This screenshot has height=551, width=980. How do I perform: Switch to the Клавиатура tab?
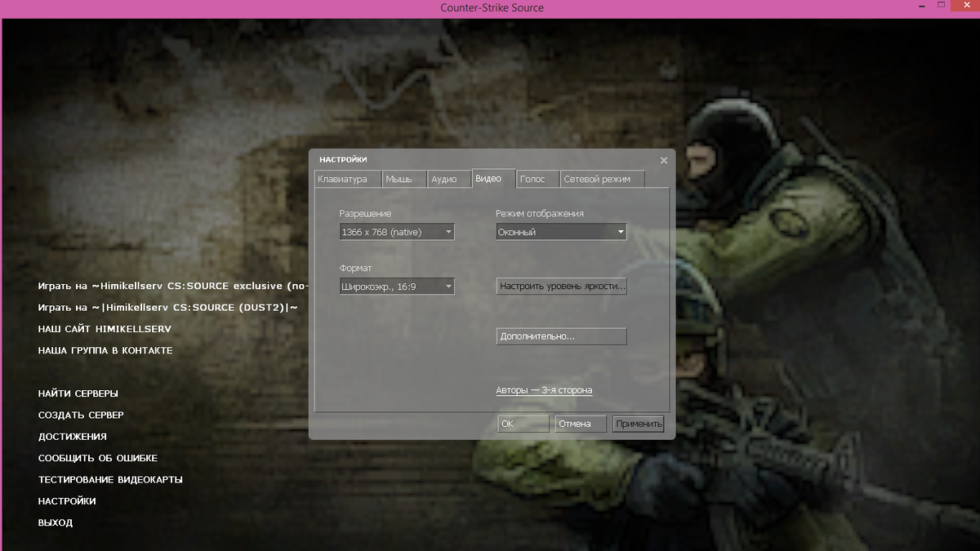[x=348, y=179]
